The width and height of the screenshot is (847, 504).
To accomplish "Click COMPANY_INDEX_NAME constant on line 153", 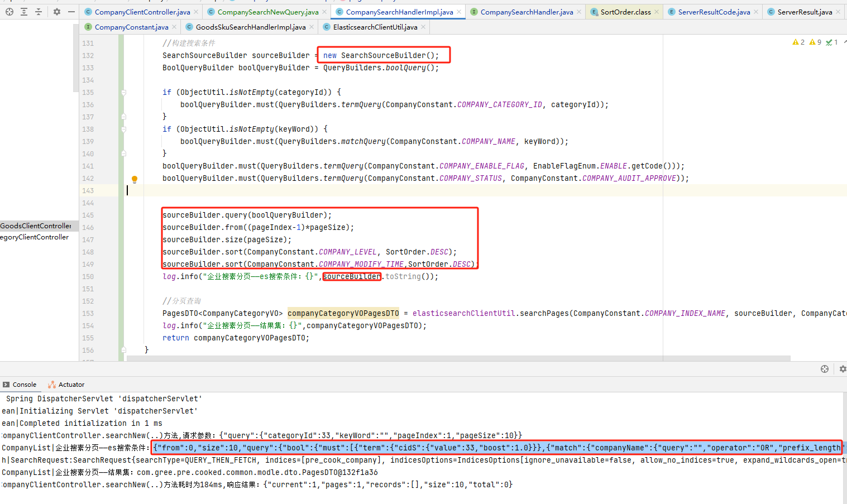I will click(685, 314).
